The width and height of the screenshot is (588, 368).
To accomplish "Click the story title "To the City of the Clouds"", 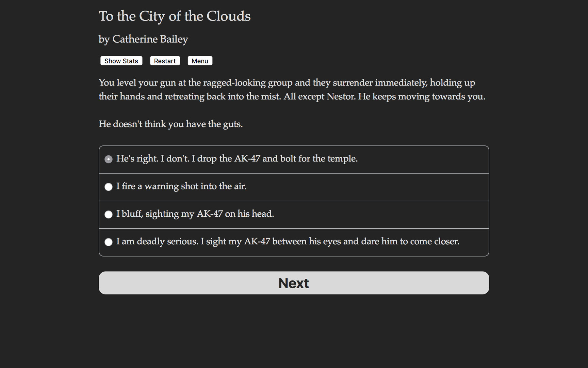I will [174, 16].
